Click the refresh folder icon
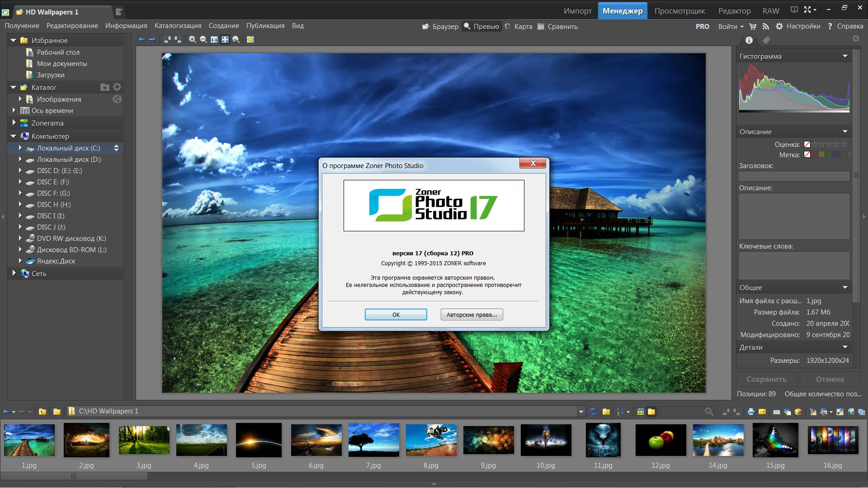 (x=593, y=412)
